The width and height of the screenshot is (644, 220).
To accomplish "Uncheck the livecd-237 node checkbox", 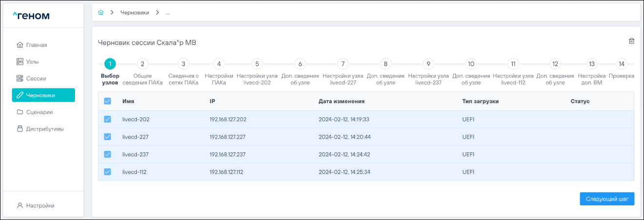I will [108, 154].
